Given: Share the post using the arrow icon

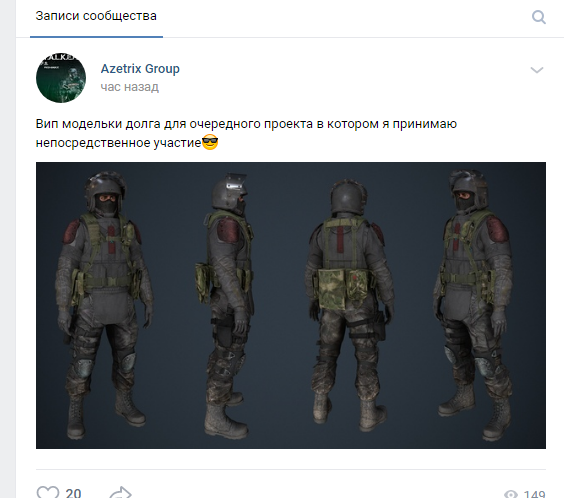Looking at the screenshot, I should 120,492.
